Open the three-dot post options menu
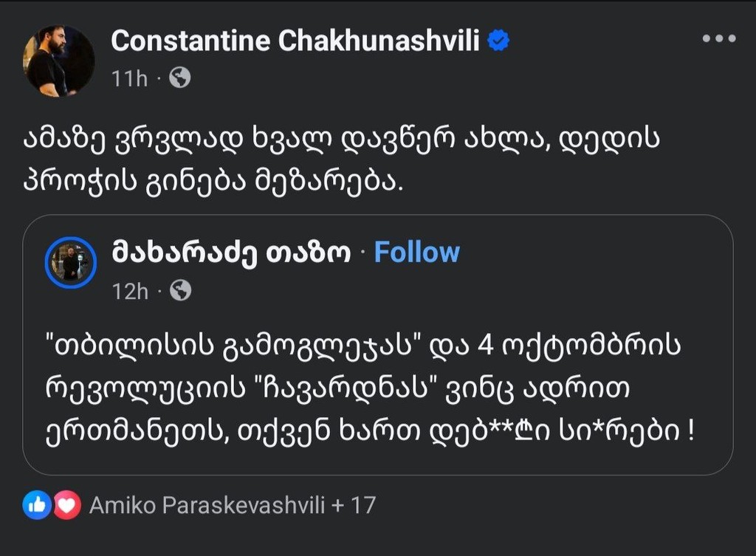Image resolution: width=756 pixels, height=556 pixels. [x=718, y=40]
